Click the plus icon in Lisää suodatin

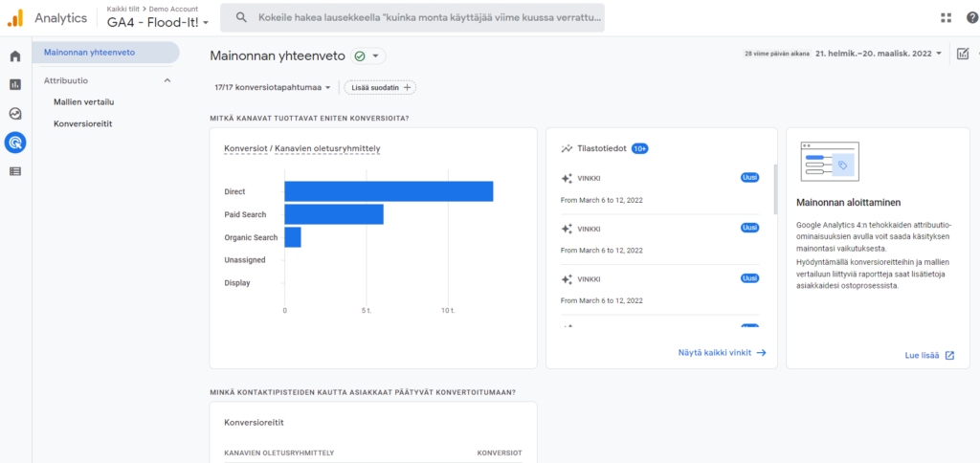(x=407, y=88)
